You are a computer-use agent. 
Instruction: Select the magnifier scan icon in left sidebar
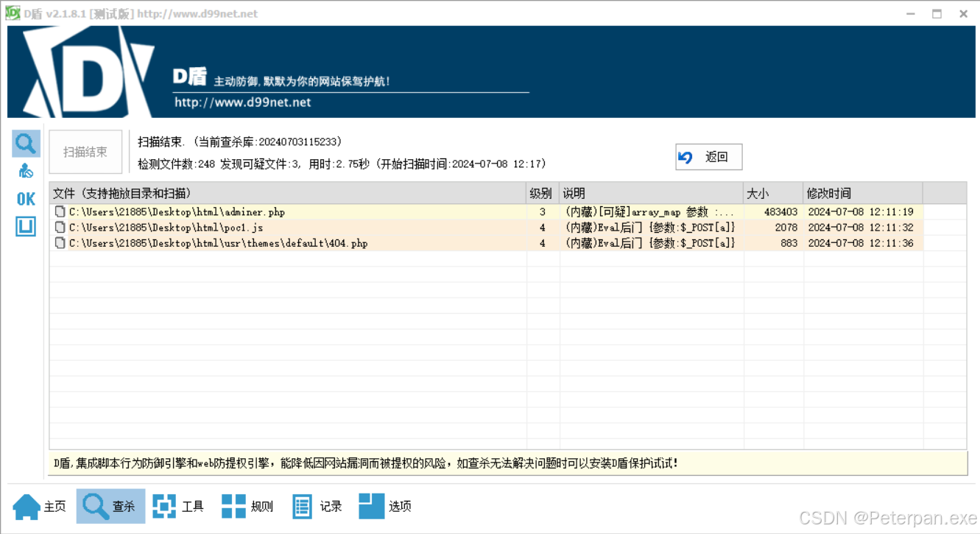click(26, 143)
